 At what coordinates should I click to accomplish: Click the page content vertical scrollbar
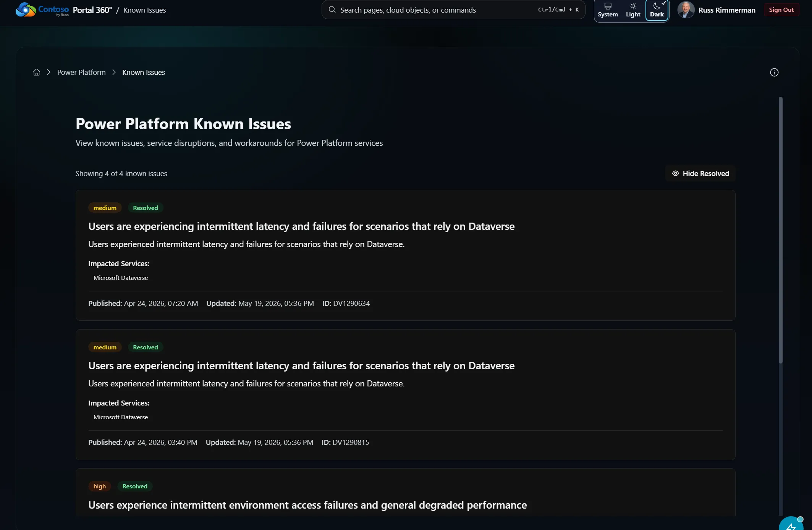780,230
